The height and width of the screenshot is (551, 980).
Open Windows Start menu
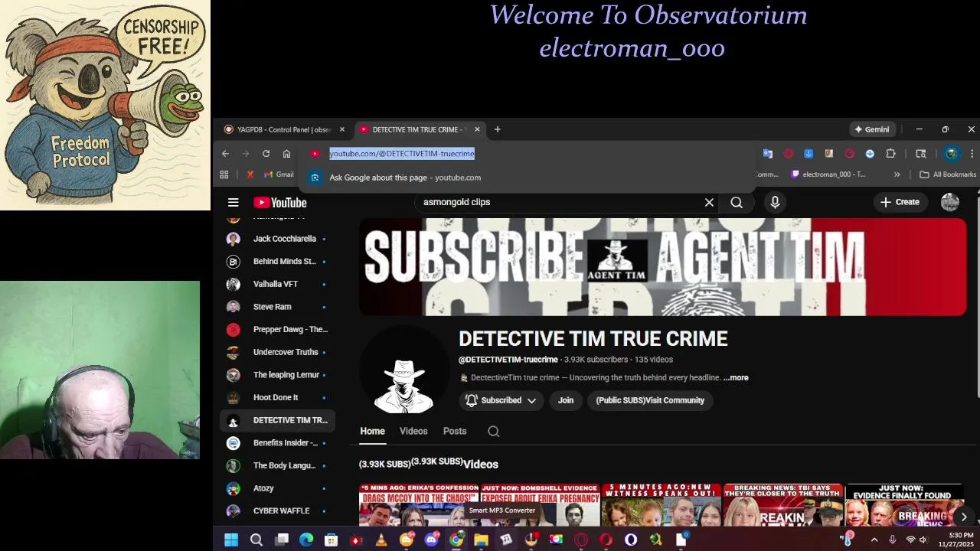[x=230, y=540]
